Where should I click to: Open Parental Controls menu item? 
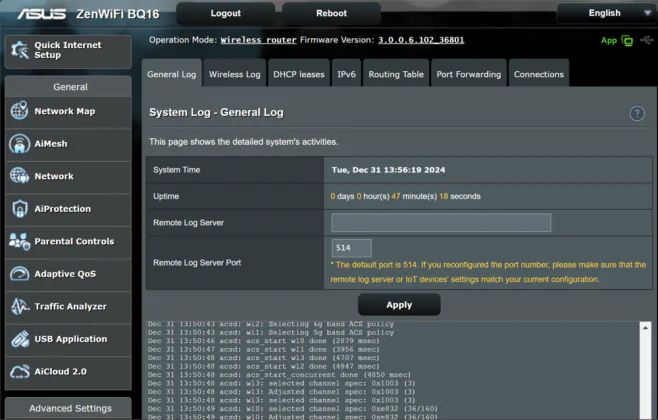tap(68, 242)
